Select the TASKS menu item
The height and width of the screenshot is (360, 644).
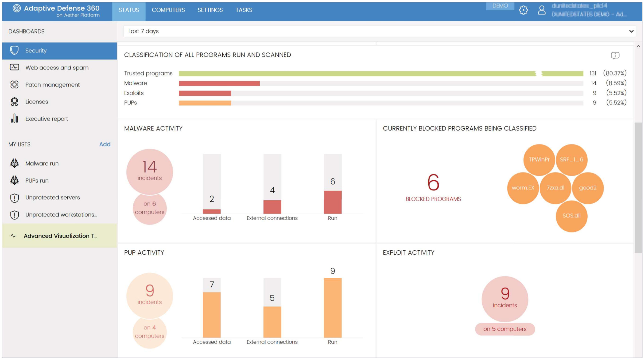tap(243, 10)
